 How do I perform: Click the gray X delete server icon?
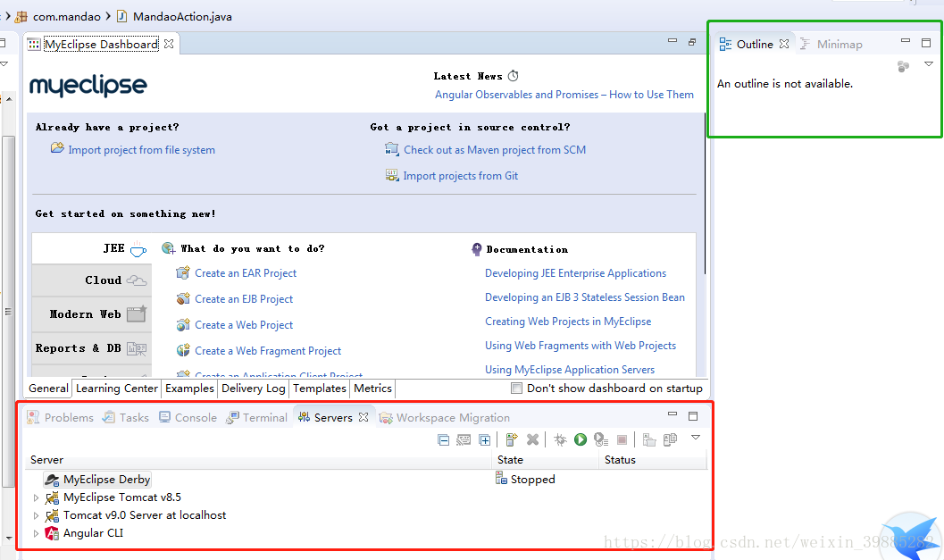[x=533, y=439]
